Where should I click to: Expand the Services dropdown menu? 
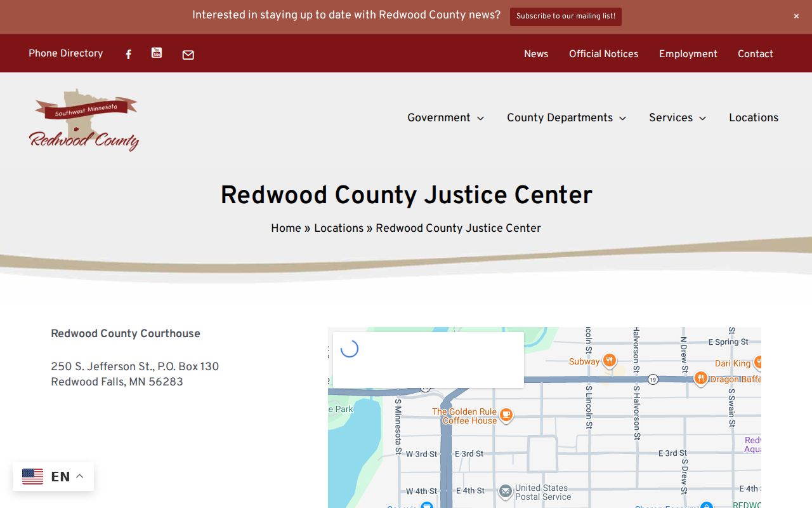click(678, 117)
